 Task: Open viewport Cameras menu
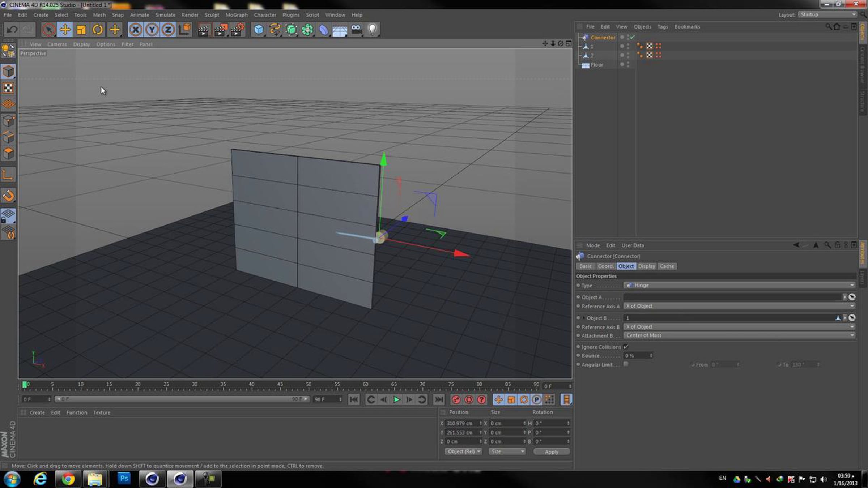[x=57, y=44]
